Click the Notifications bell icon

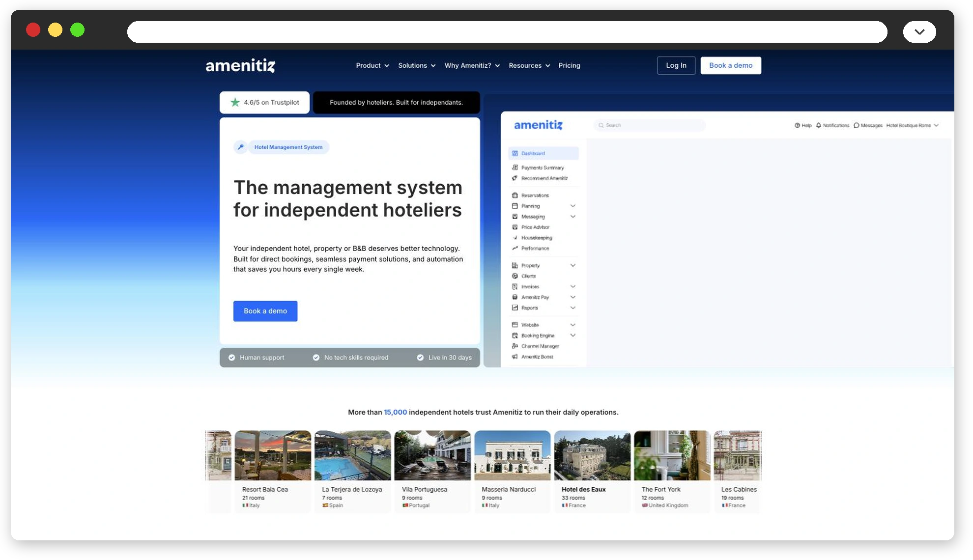click(x=819, y=125)
